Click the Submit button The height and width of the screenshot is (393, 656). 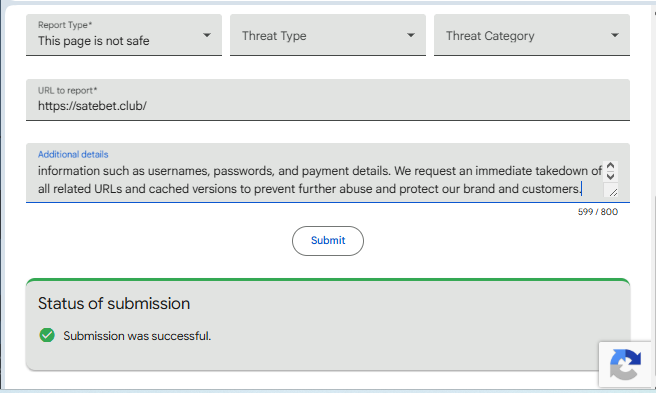point(328,241)
